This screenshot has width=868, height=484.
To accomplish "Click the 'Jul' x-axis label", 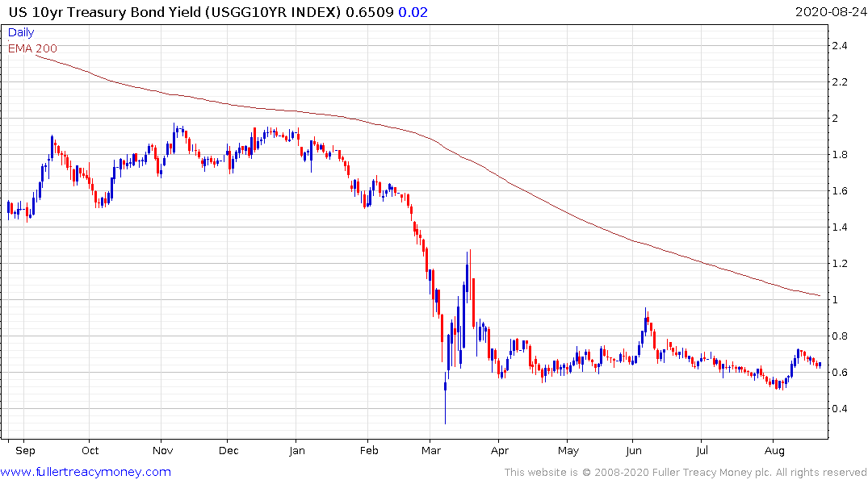I will click(x=702, y=451).
